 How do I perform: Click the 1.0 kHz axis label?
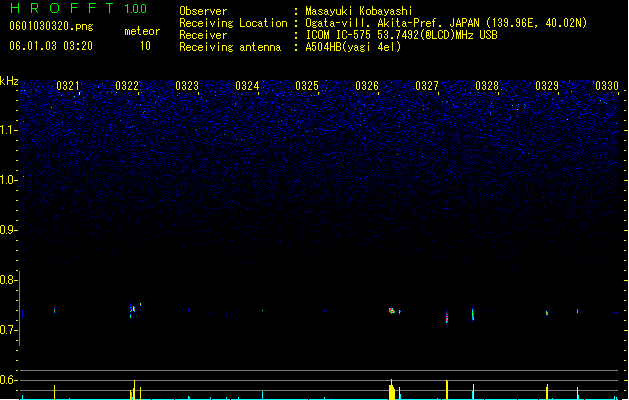pos(9,180)
